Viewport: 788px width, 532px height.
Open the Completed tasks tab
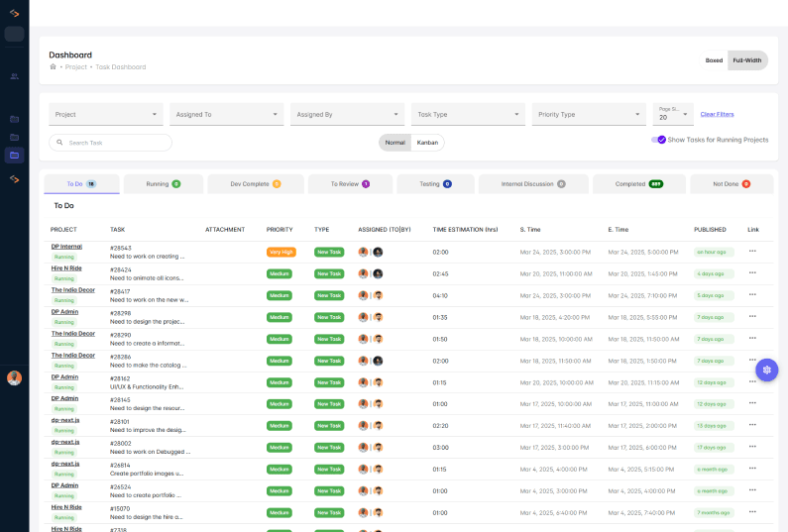635,184
